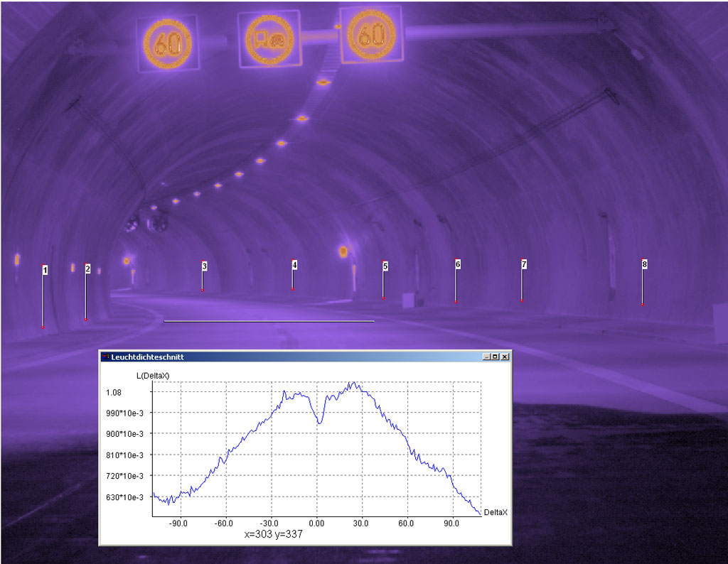Viewport: 728px width, 564px height.
Task: Click the 990*10e-3 y-axis value
Action: [124, 413]
